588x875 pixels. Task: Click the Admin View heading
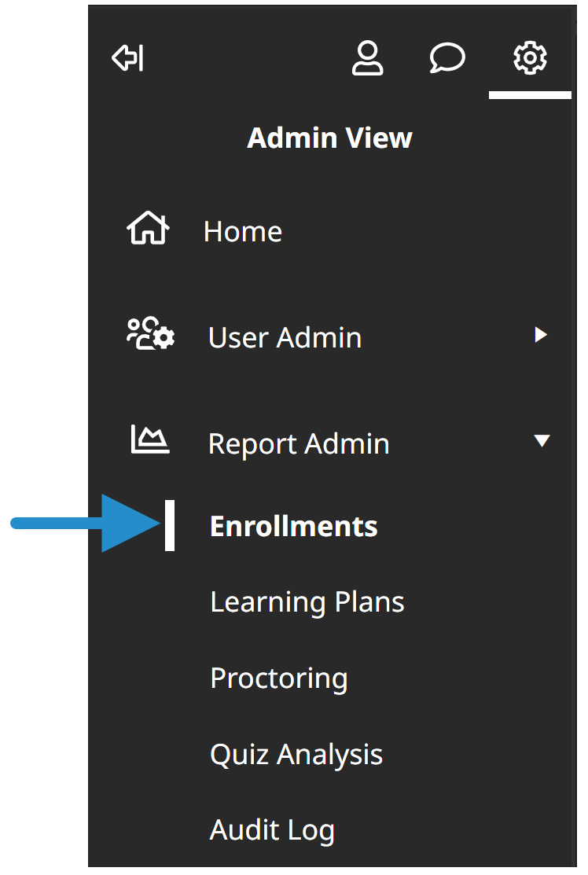click(x=329, y=138)
